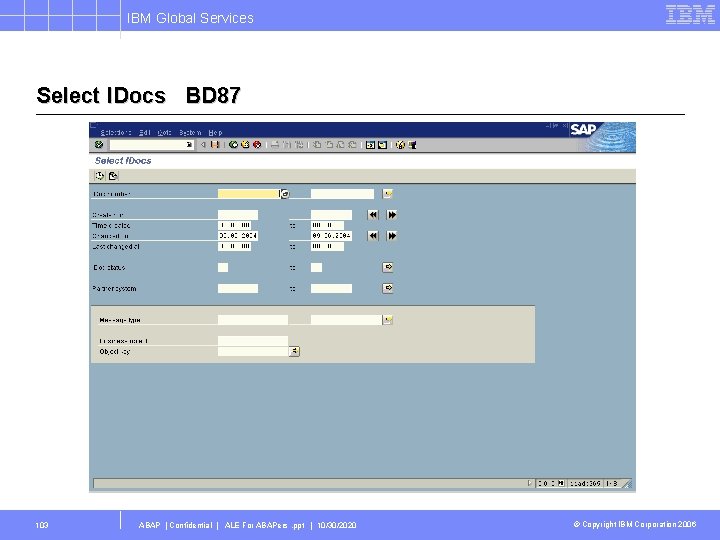
Task: Click the Changed on to-date field
Action: [x=331, y=236]
